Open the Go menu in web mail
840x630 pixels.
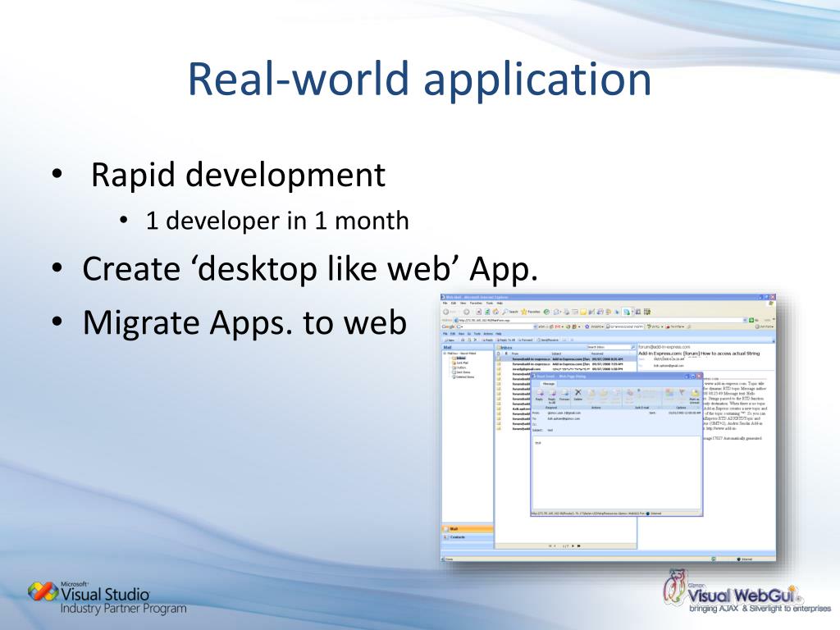(468, 334)
